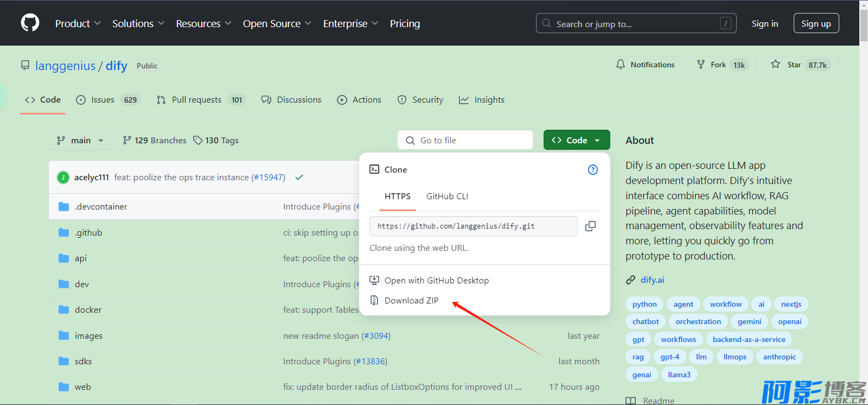Click Download ZIP option
The image size is (868, 405).
tap(411, 301)
